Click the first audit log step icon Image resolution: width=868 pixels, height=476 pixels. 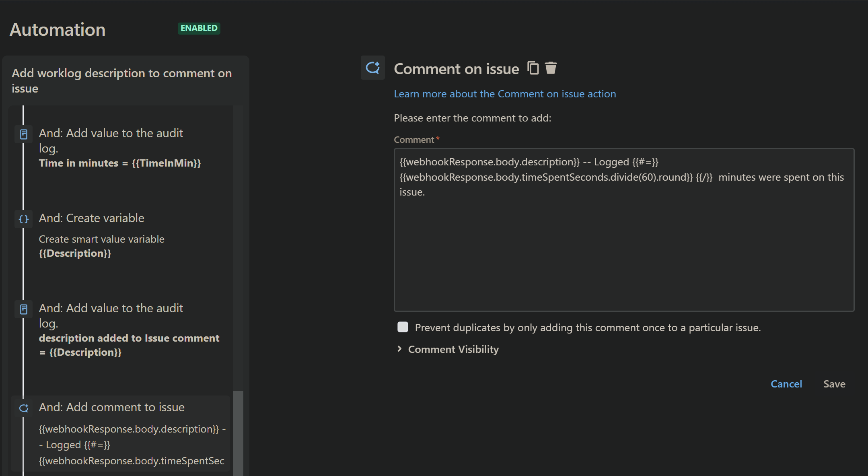(24, 134)
